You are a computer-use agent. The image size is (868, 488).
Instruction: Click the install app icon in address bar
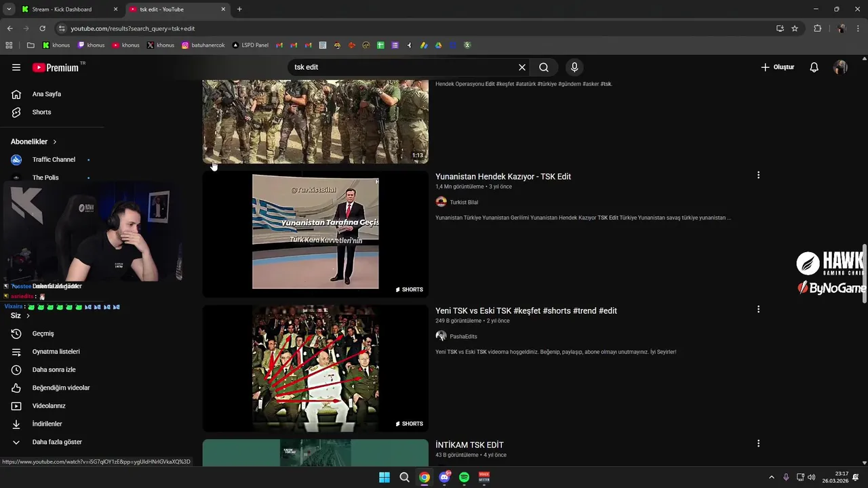(780, 28)
